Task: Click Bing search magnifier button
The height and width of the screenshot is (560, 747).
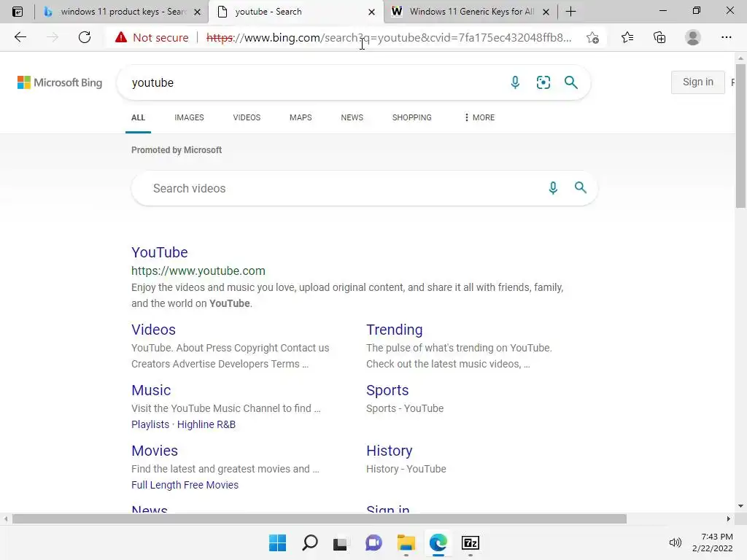Action: click(570, 82)
